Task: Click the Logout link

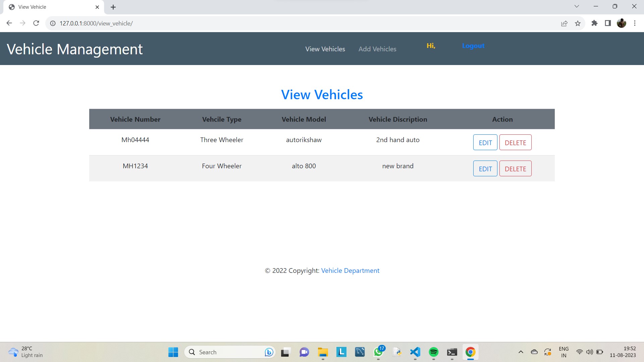Action: point(473,46)
